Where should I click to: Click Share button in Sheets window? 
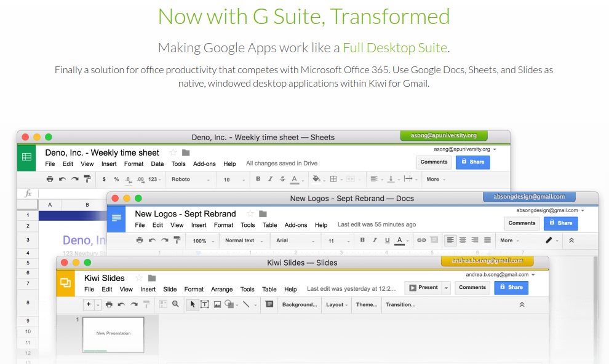[x=472, y=162]
